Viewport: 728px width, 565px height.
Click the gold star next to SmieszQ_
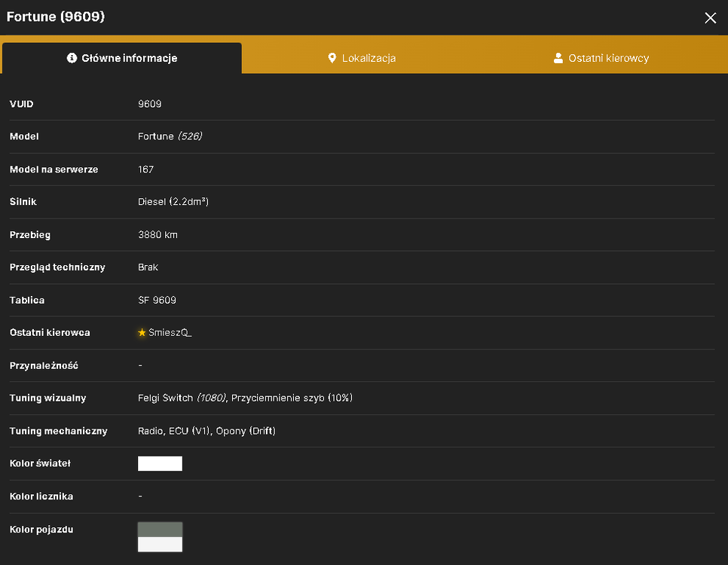142,332
